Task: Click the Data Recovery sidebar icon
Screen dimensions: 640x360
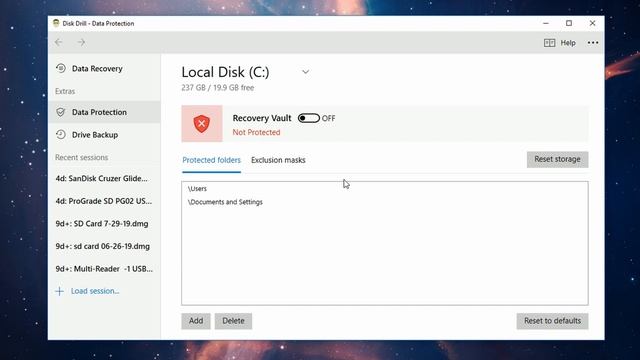Action: 61,69
